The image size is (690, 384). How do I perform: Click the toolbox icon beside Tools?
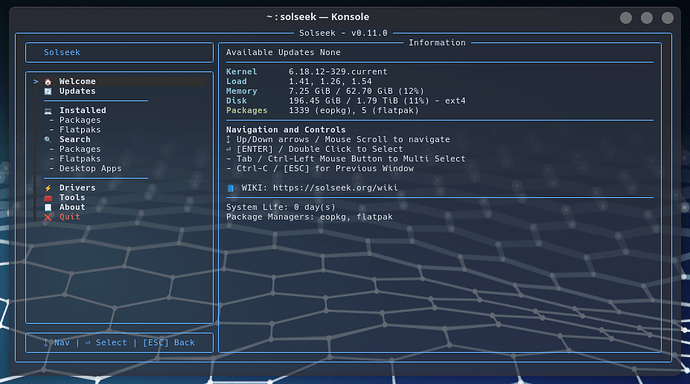(48, 198)
